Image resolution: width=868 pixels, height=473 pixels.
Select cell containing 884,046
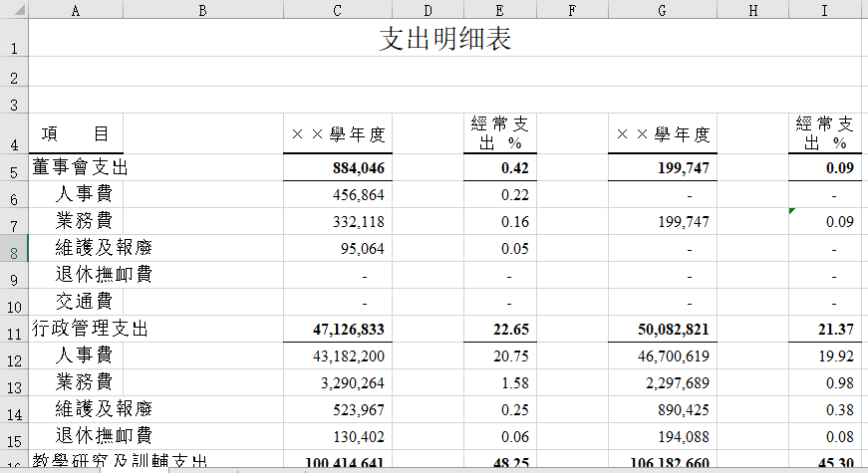[337, 168]
